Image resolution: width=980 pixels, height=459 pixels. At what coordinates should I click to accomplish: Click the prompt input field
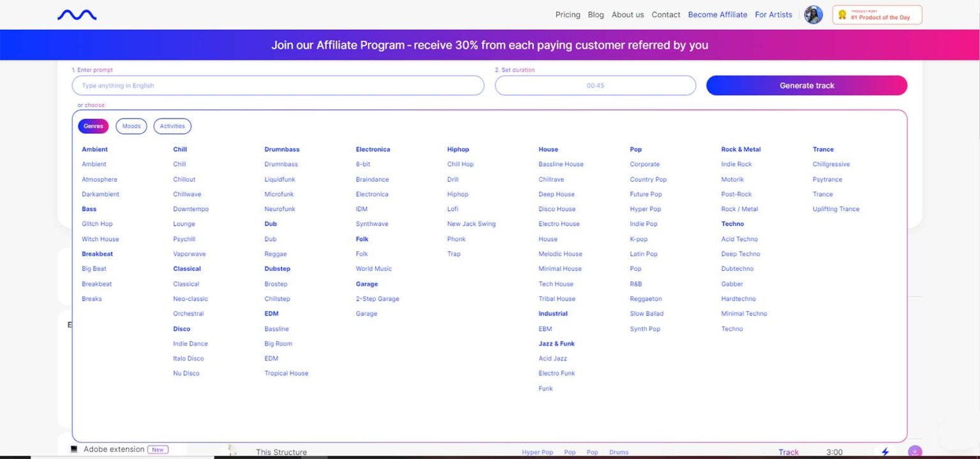[278, 85]
